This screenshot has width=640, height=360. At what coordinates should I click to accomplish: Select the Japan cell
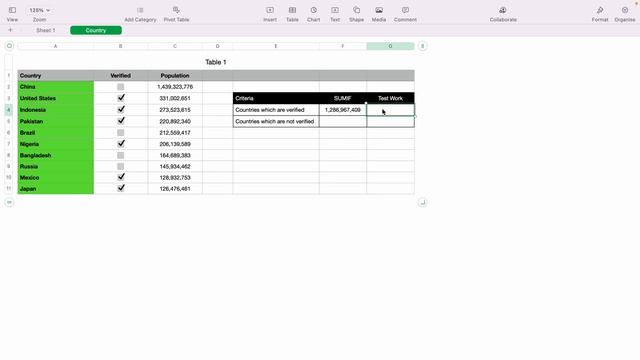(x=56, y=189)
